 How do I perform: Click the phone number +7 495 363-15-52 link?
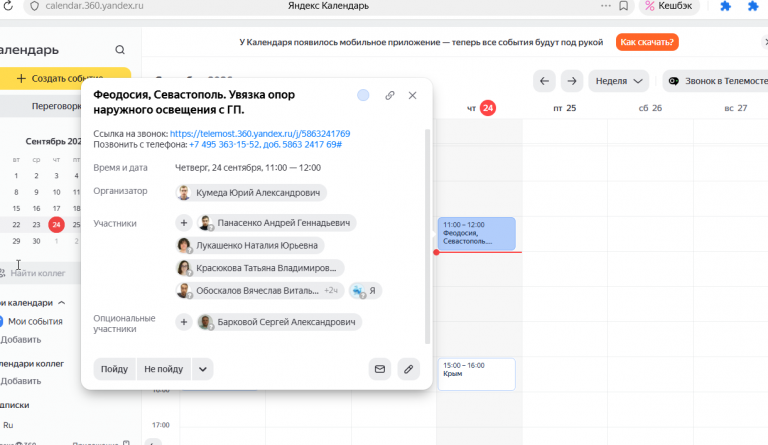tap(265, 144)
